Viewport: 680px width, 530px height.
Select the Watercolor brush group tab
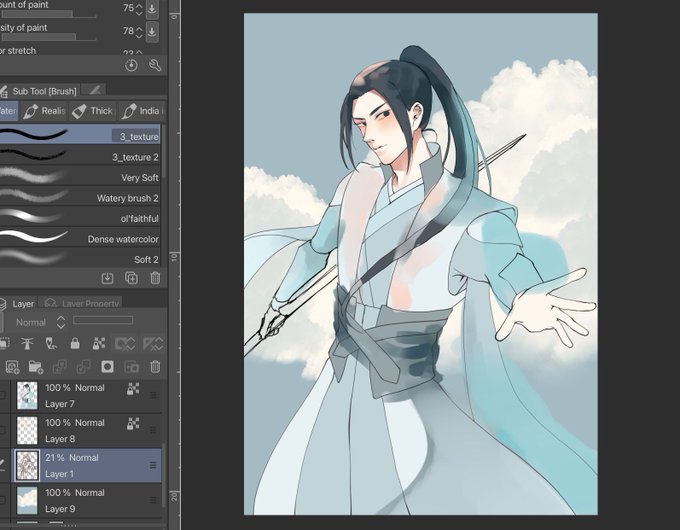(x=9, y=111)
